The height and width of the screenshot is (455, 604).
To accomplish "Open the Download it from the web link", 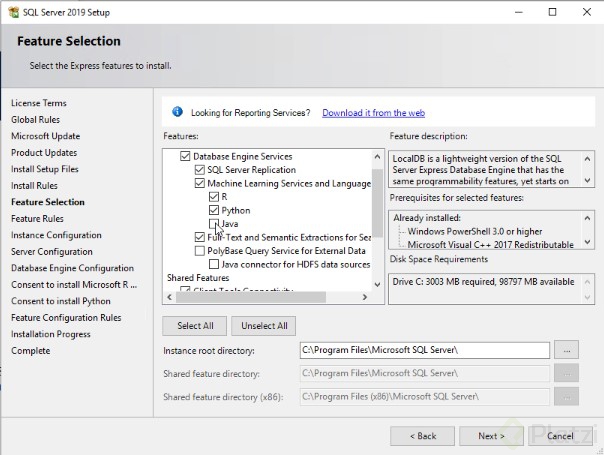I will (x=373, y=113).
